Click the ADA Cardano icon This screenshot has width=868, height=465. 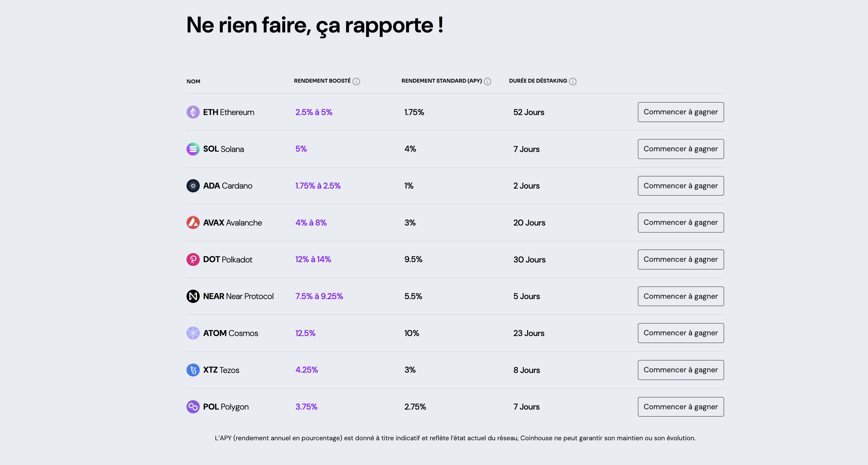click(193, 185)
